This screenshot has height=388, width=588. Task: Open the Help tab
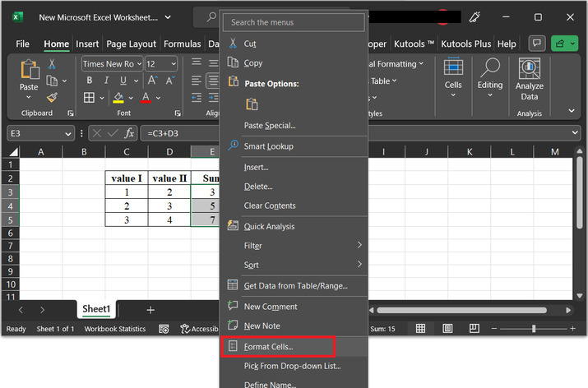coord(507,44)
